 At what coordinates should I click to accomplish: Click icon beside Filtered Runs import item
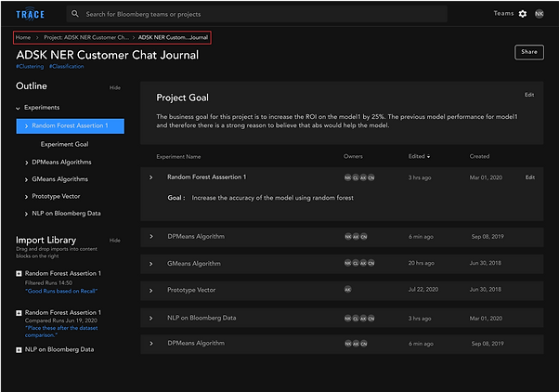coord(19,274)
